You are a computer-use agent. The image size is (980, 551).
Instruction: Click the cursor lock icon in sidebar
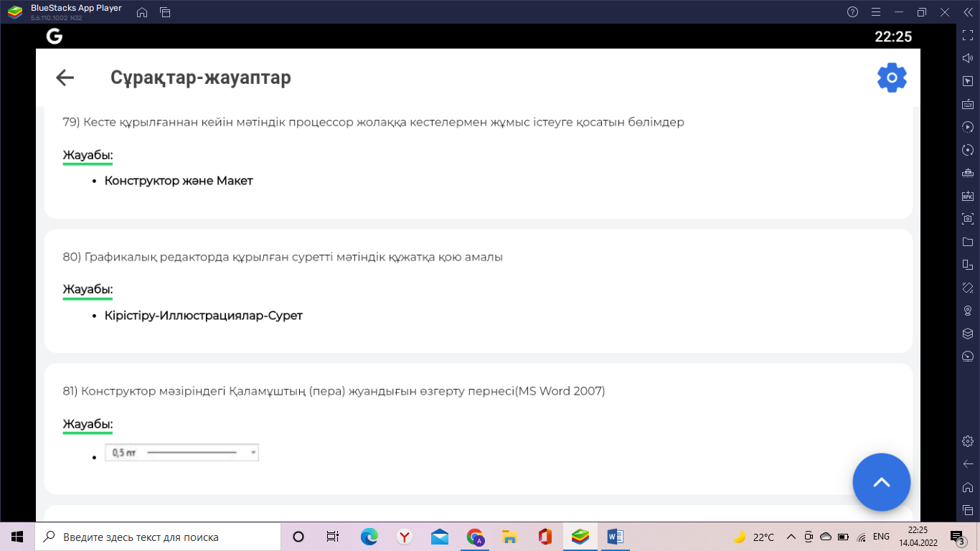click(x=968, y=81)
